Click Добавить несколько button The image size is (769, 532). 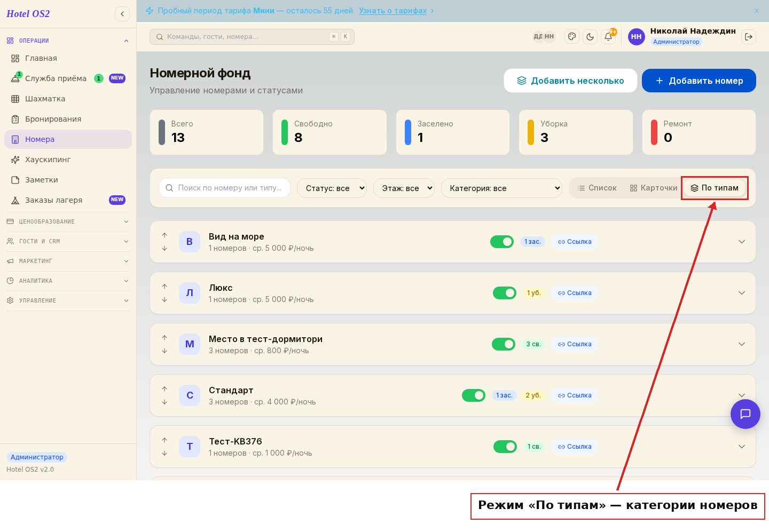(x=570, y=81)
